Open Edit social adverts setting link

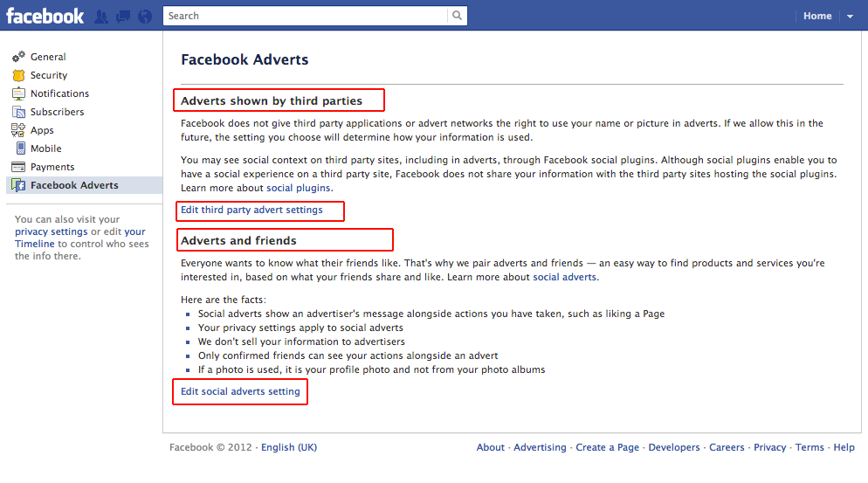tap(240, 392)
